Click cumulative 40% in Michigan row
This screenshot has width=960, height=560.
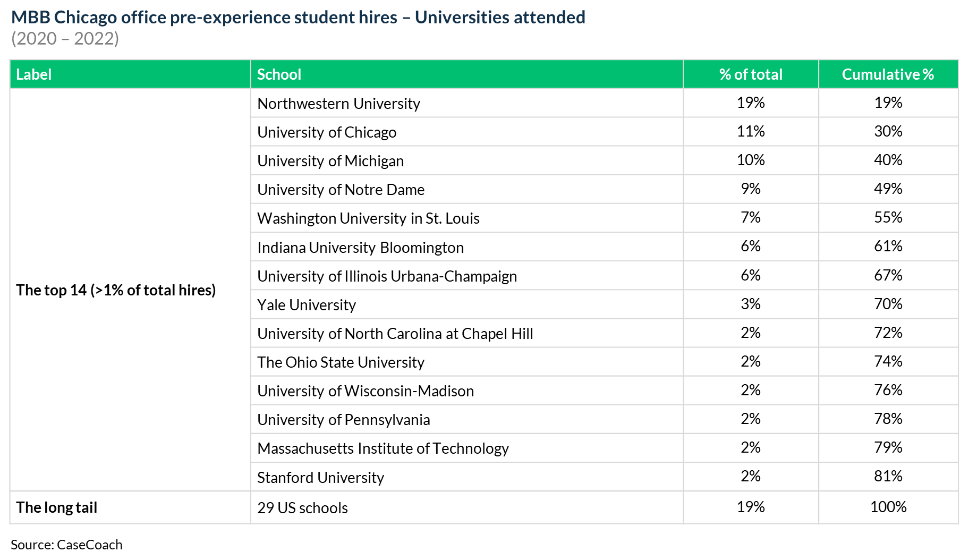888,160
